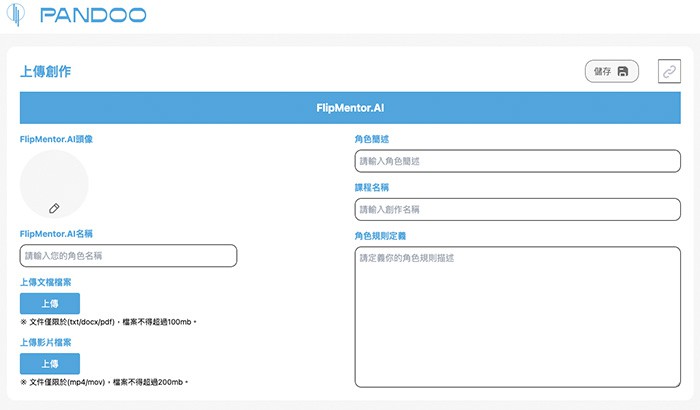The image size is (700, 410).
Task: Click the 角色規則定義 label
Action: click(380, 236)
